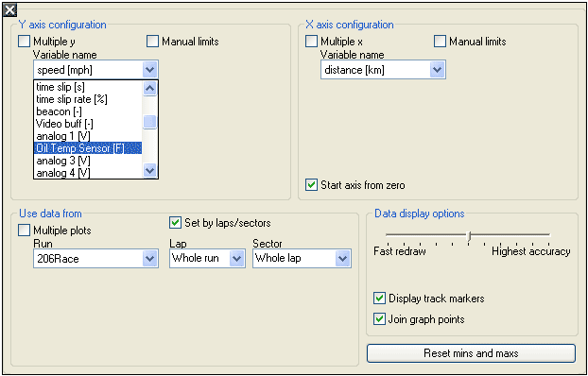Screen dimensions: 588x376
Task: Select Oil Temp Sensor [F] in list
Action: coord(88,148)
